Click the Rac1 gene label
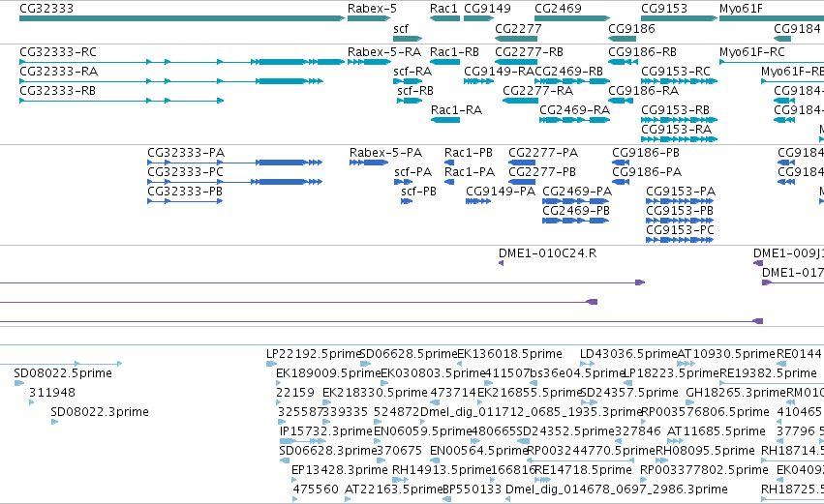 point(443,9)
